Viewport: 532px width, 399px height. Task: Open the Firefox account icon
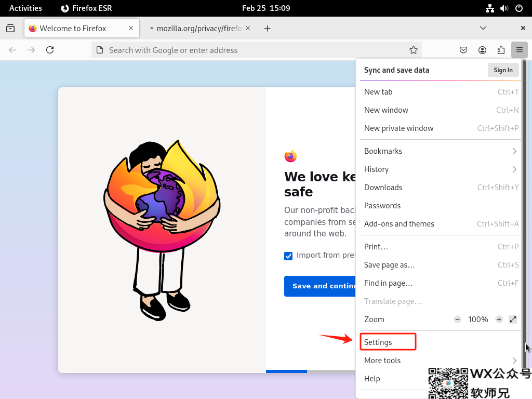(x=482, y=50)
